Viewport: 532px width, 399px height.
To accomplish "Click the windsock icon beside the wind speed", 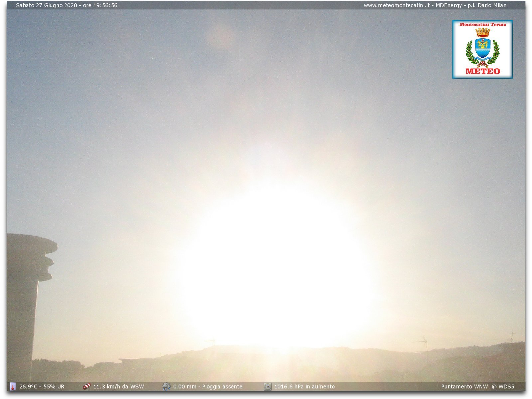I will pyautogui.click(x=86, y=386).
